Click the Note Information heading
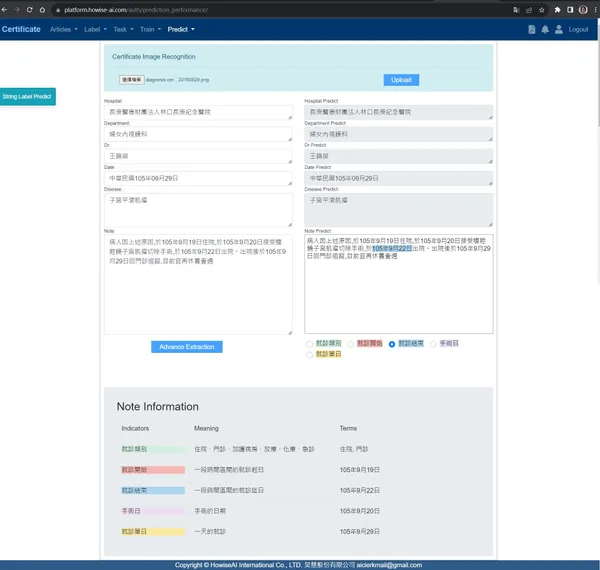600x570 pixels. point(158,407)
